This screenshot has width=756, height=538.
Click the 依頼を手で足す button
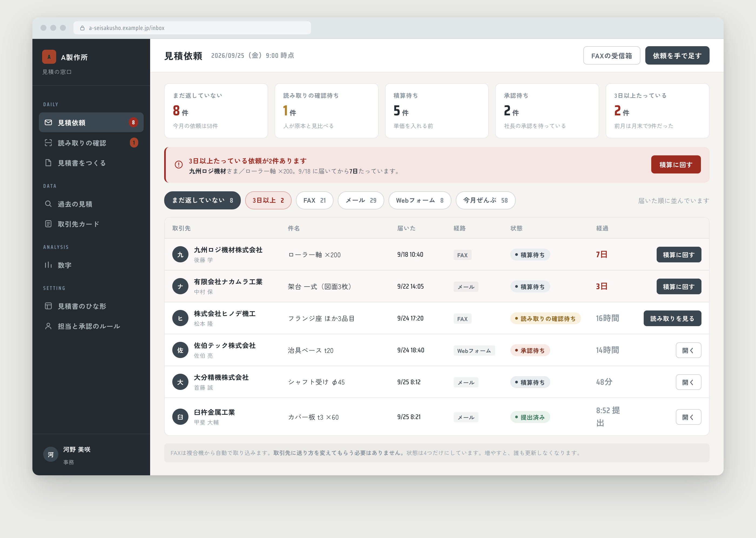click(x=677, y=56)
